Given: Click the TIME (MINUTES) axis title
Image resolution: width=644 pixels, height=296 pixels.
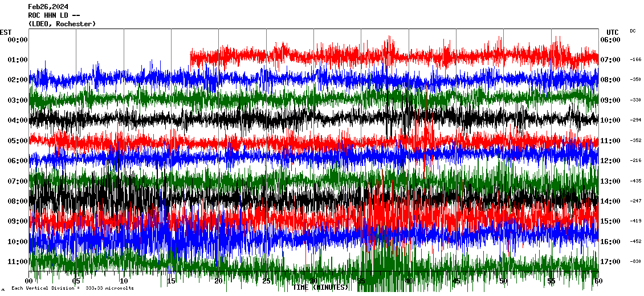Looking at the screenshot, I should pyautogui.click(x=320, y=287).
